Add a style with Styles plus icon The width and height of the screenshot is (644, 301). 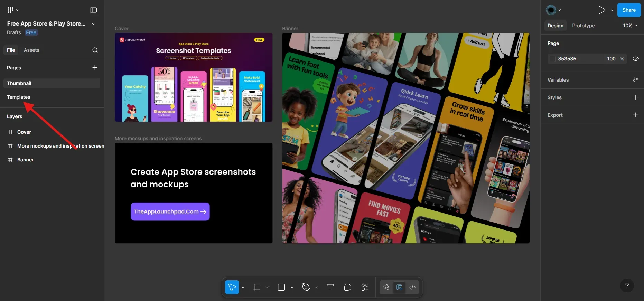[x=635, y=97]
